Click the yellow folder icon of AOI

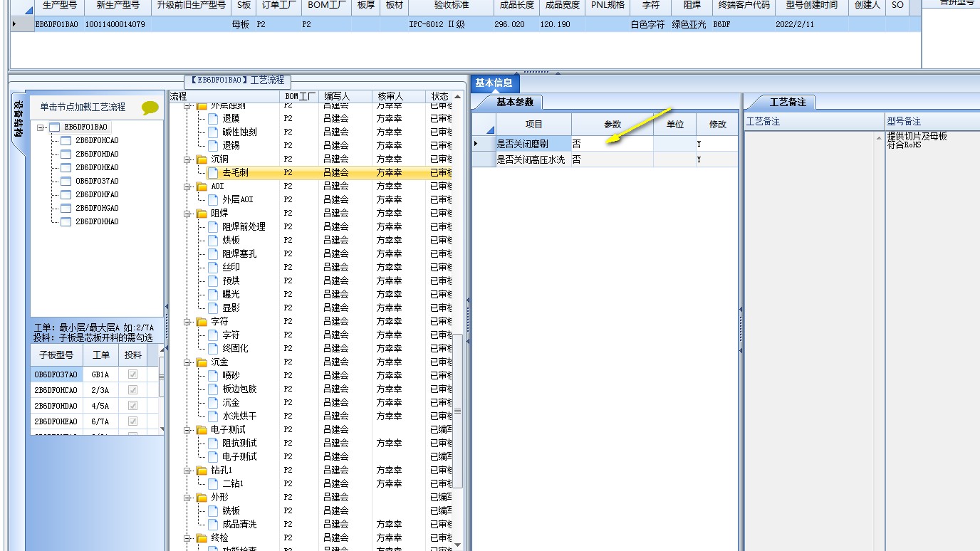point(202,186)
